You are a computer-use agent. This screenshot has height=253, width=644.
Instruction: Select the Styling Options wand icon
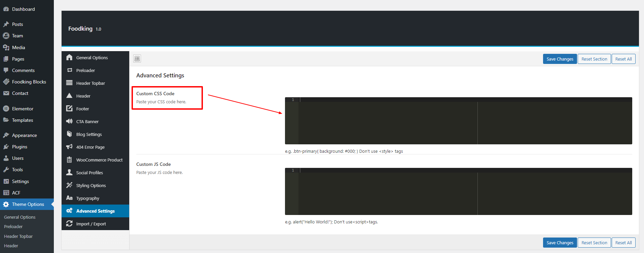tap(69, 185)
